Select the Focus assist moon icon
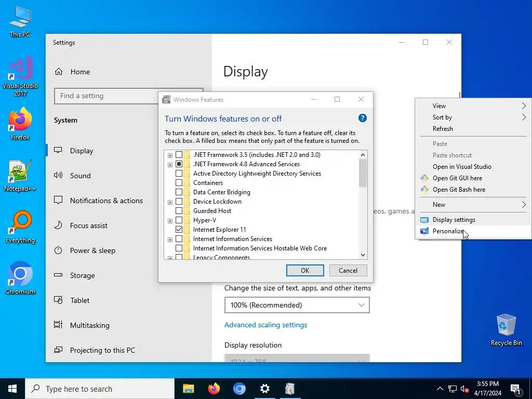The width and height of the screenshot is (532, 399). (x=58, y=225)
